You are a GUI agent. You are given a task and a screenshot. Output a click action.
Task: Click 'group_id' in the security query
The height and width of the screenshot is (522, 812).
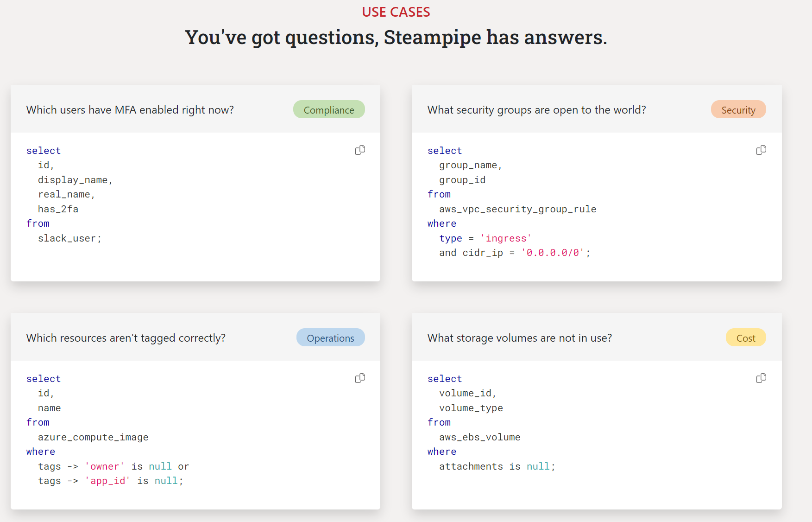click(x=462, y=180)
